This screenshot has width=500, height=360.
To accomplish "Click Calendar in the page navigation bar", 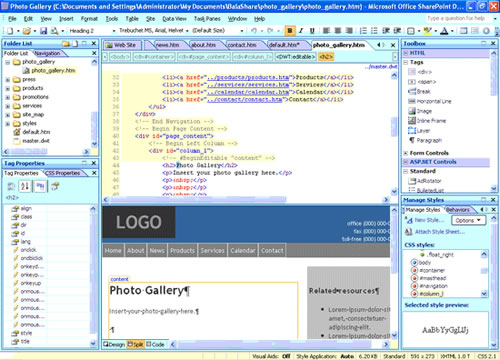I will coord(243,251).
